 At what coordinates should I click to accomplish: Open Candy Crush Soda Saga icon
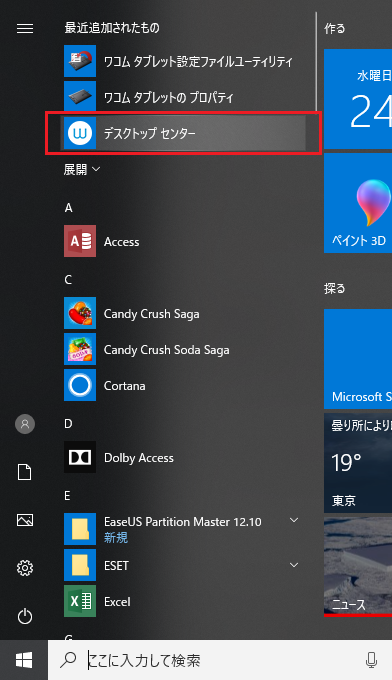[80, 349]
